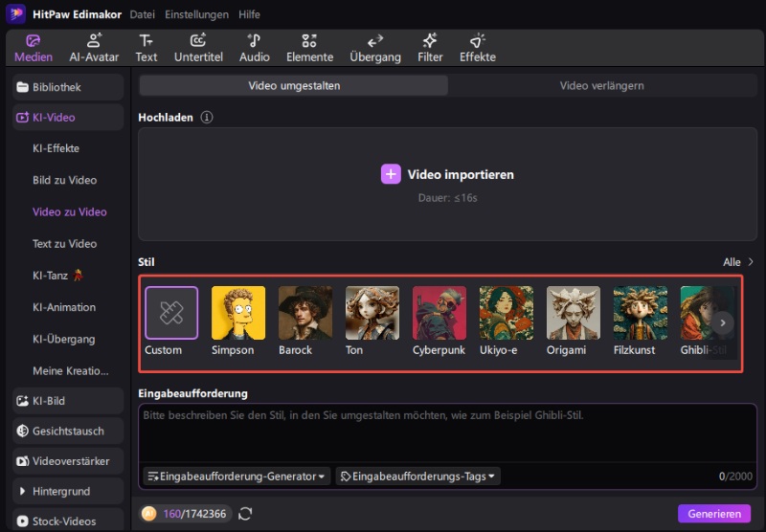Refresh the credits balance icon
The width and height of the screenshot is (766, 532).
click(x=245, y=514)
